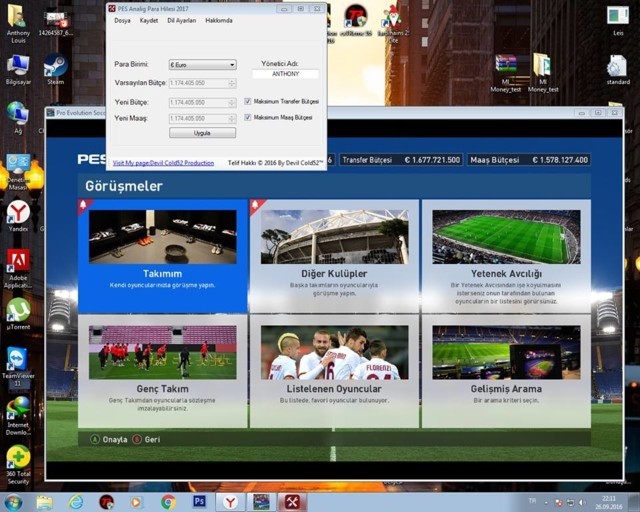
Task: Open Denetim Masası desktop shortcut
Action: click(x=18, y=171)
